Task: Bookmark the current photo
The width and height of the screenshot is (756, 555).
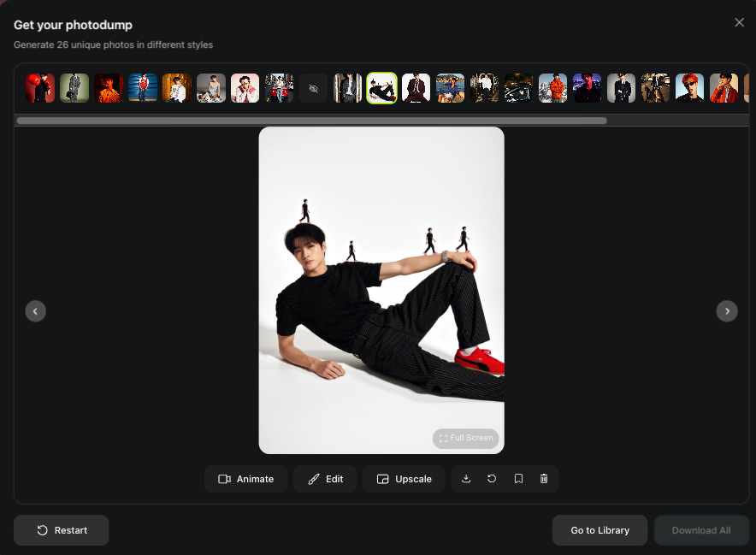Action: tap(518, 479)
